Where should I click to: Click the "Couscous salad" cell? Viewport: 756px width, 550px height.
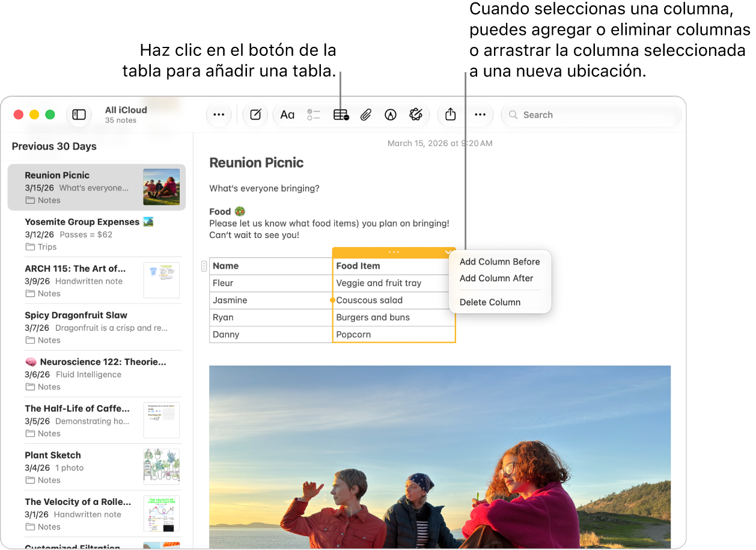[394, 301]
